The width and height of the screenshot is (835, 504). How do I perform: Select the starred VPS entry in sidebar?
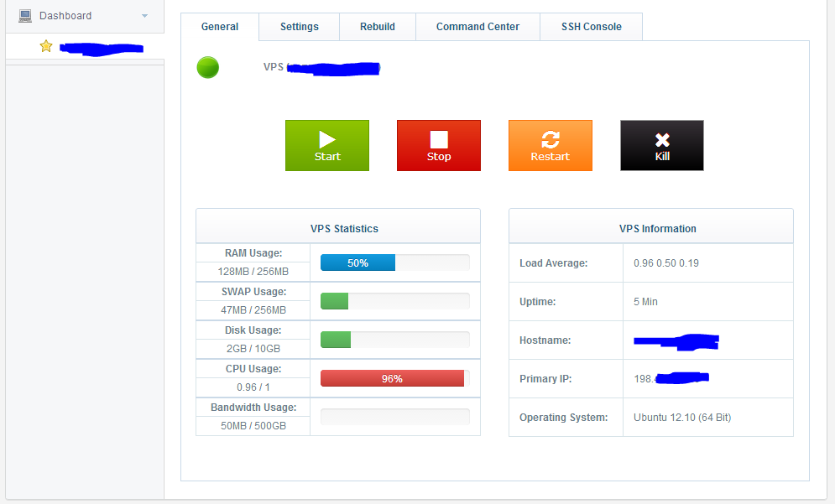[x=85, y=47]
